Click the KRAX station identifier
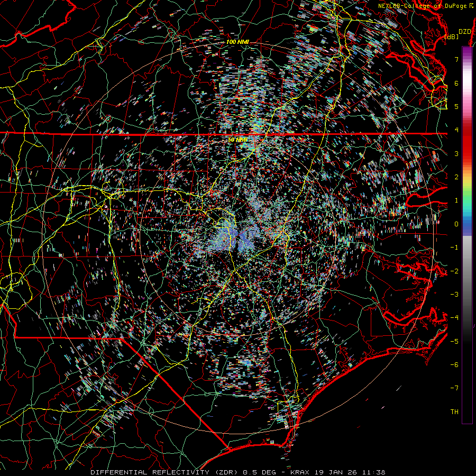 point(301,472)
